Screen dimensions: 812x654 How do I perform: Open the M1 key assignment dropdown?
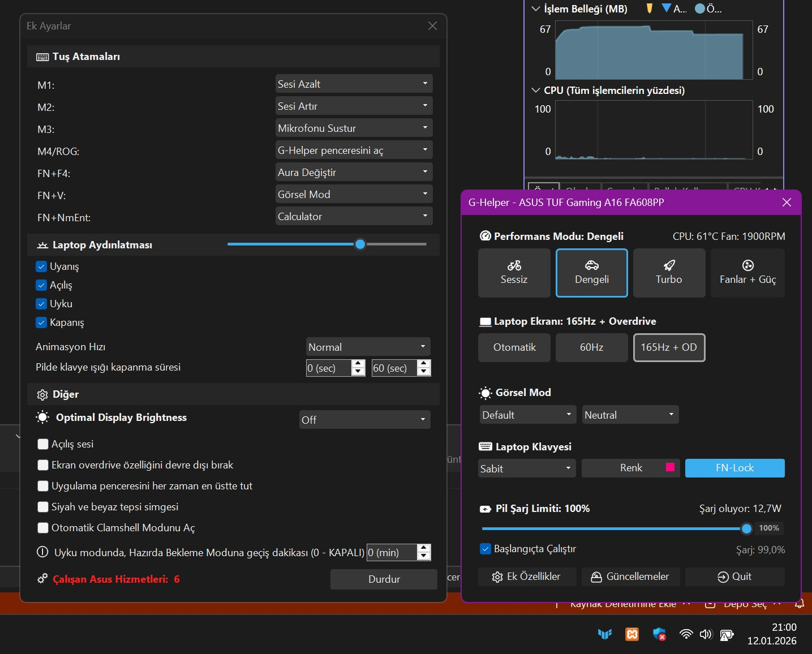pyautogui.click(x=354, y=84)
